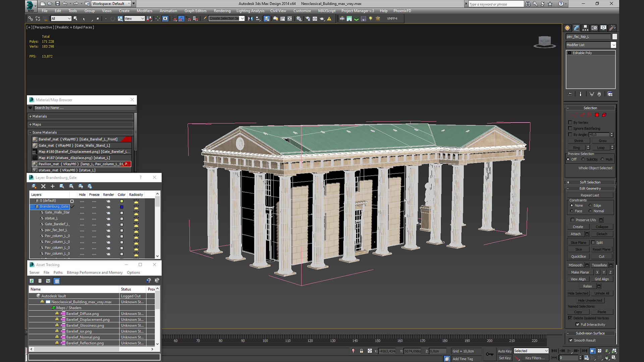Expand Materials group in Material Browser
Image resolution: width=644 pixels, height=362 pixels.
point(81,116)
